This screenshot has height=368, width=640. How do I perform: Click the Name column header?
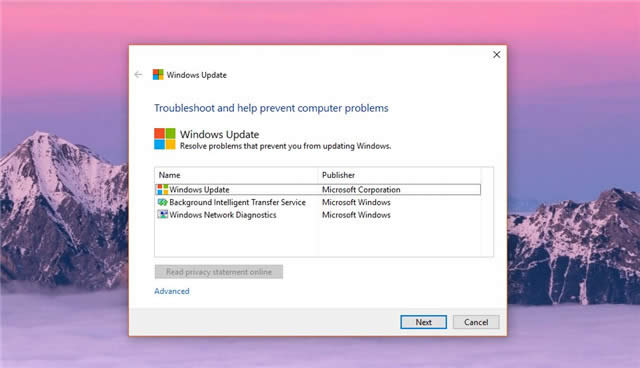pyautogui.click(x=237, y=175)
